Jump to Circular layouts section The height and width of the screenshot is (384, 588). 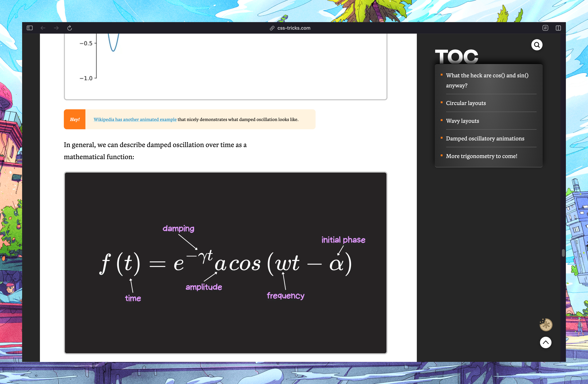tap(466, 103)
